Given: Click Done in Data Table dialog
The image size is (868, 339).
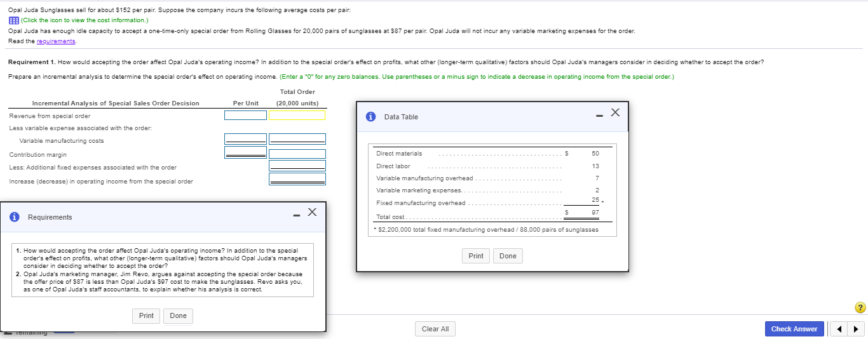Looking at the screenshot, I should click(508, 256).
